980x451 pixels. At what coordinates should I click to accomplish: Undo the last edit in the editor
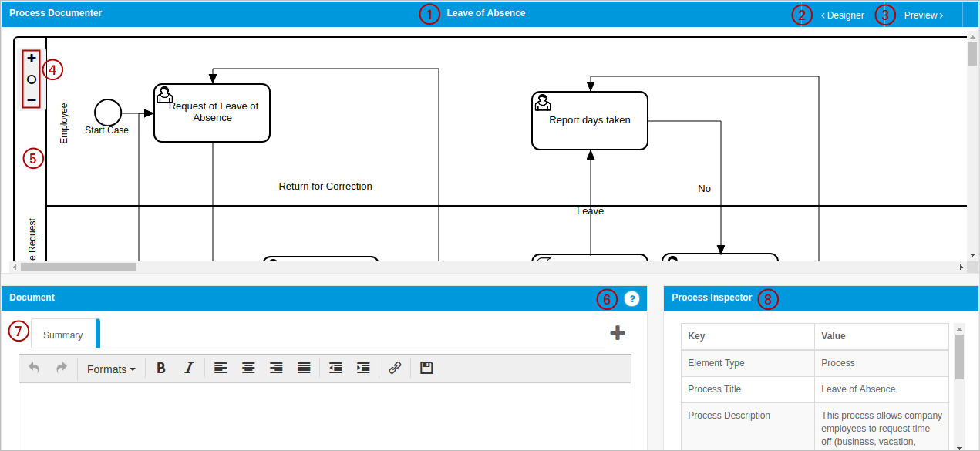[34, 369]
